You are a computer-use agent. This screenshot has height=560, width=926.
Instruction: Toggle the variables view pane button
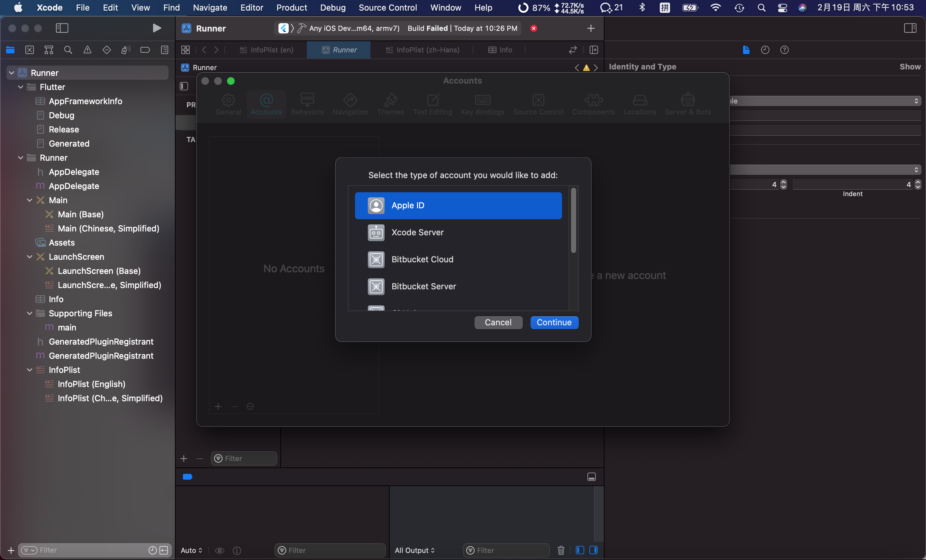(580, 550)
